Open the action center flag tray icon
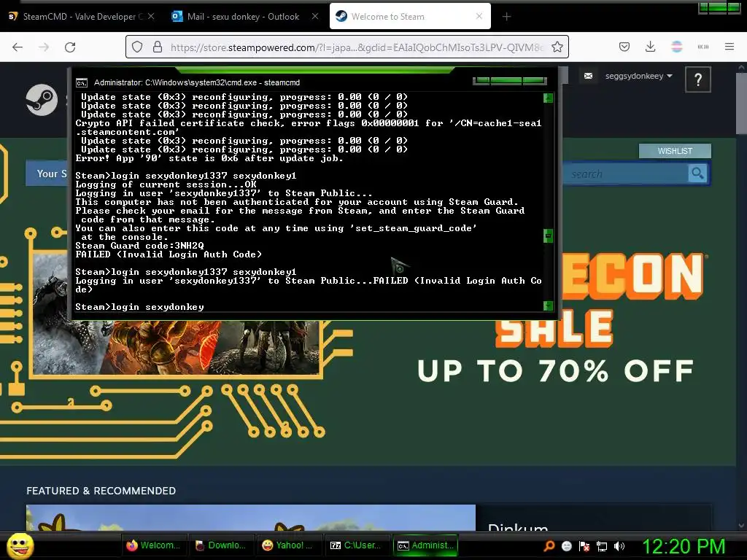 (584, 546)
